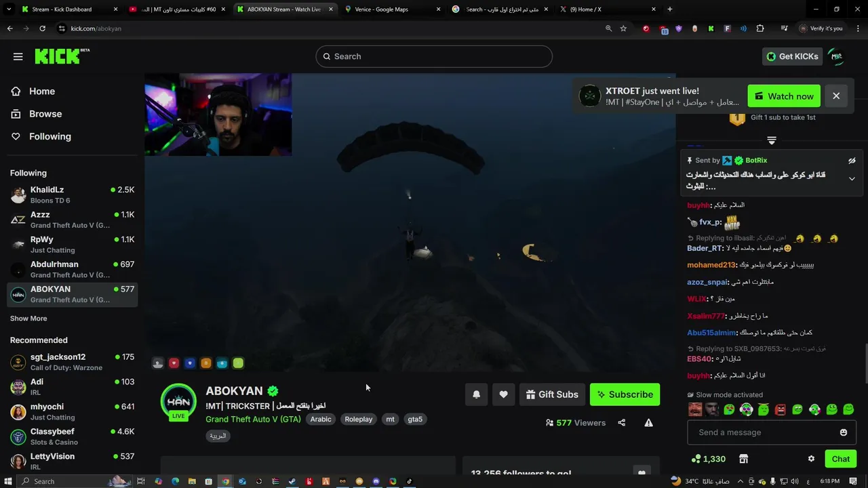Reload the current page
The image size is (868, 488).
pos(42,28)
